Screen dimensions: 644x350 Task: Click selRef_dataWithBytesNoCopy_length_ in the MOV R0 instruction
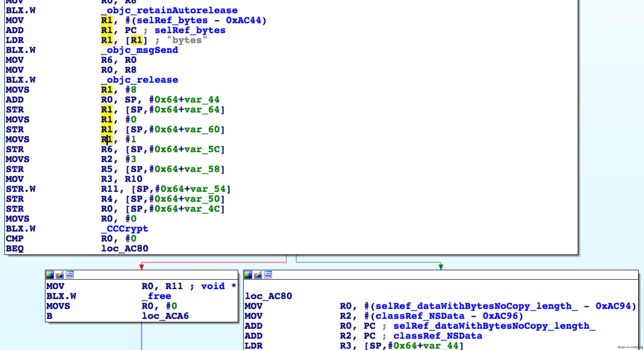477,306
